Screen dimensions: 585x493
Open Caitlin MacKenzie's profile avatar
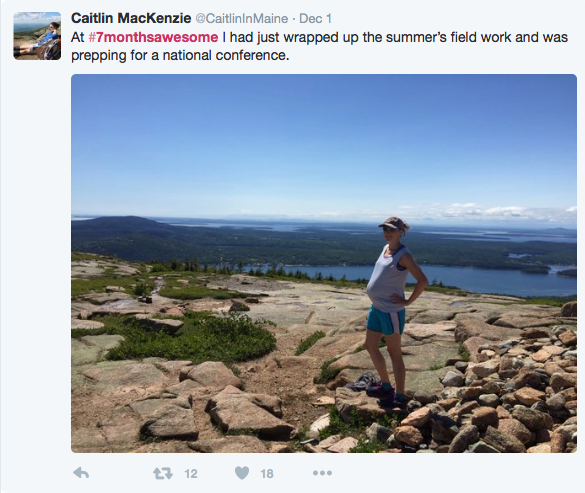click(37, 36)
